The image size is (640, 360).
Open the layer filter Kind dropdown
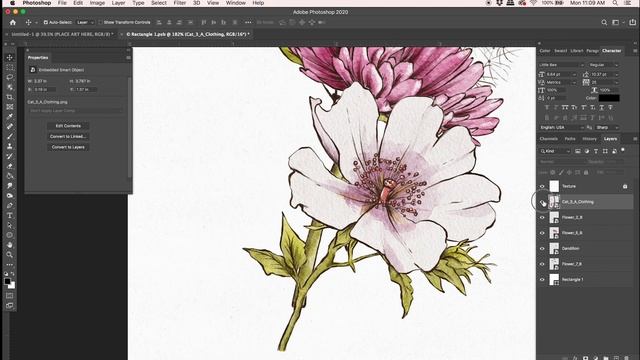tap(555, 151)
